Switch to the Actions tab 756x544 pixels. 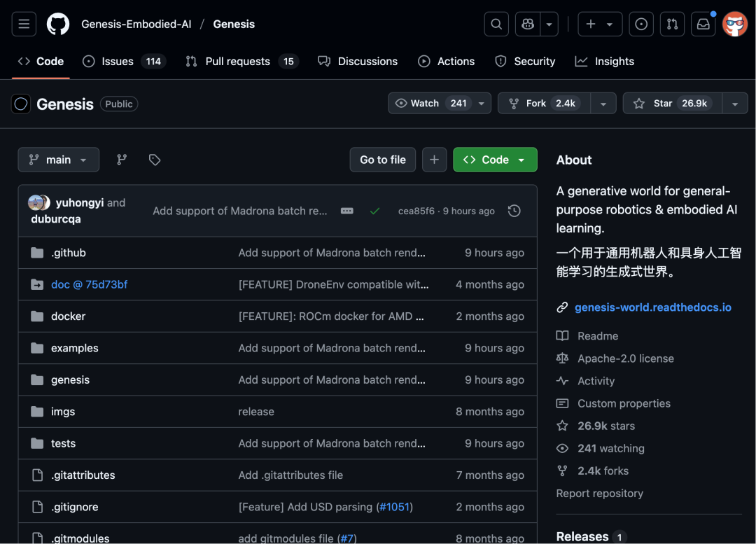[446, 61]
